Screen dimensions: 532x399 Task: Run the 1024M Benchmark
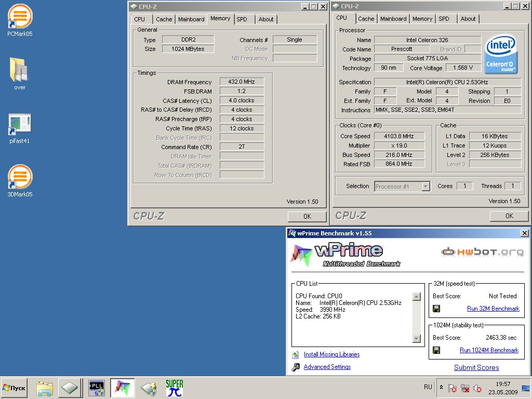(x=489, y=350)
